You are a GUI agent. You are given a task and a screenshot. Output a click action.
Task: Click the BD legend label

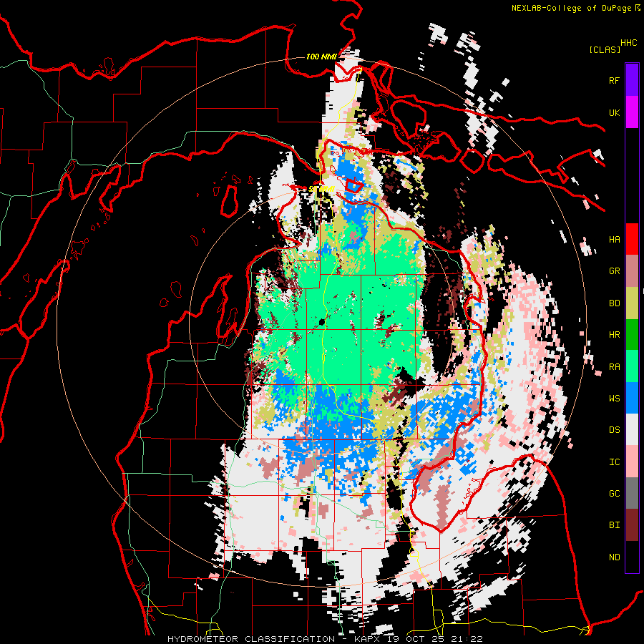click(614, 303)
